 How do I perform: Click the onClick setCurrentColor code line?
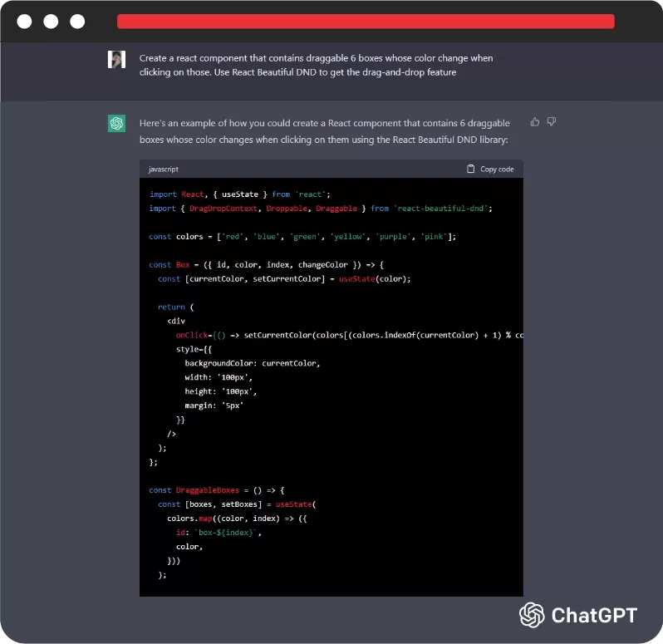(x=350, y=336)
